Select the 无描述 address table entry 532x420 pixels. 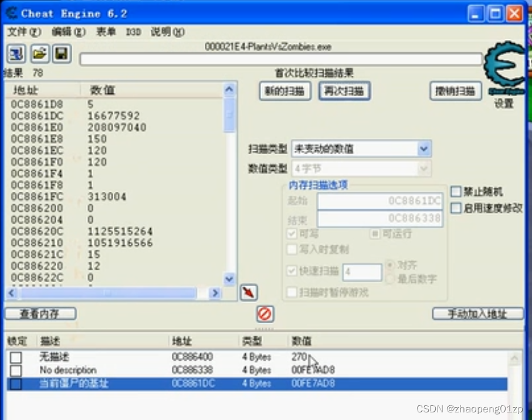257,357
